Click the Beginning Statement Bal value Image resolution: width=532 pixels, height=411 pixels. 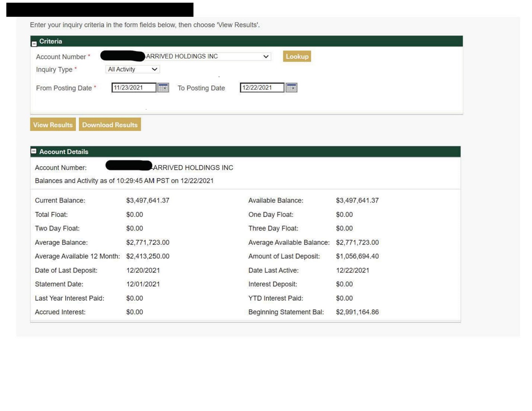357,312
